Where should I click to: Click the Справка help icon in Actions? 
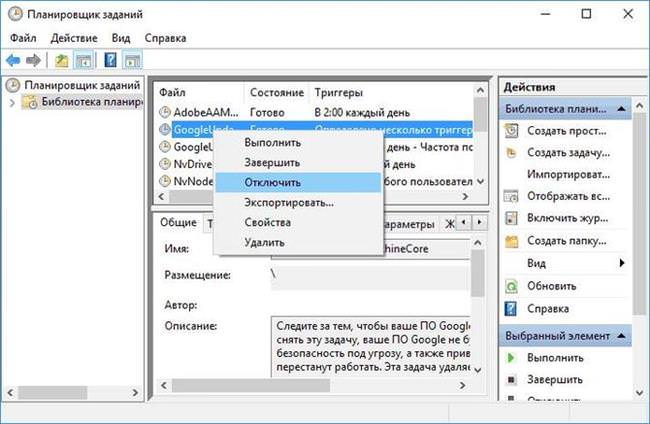pyautogui.click(x=511, y=309)
